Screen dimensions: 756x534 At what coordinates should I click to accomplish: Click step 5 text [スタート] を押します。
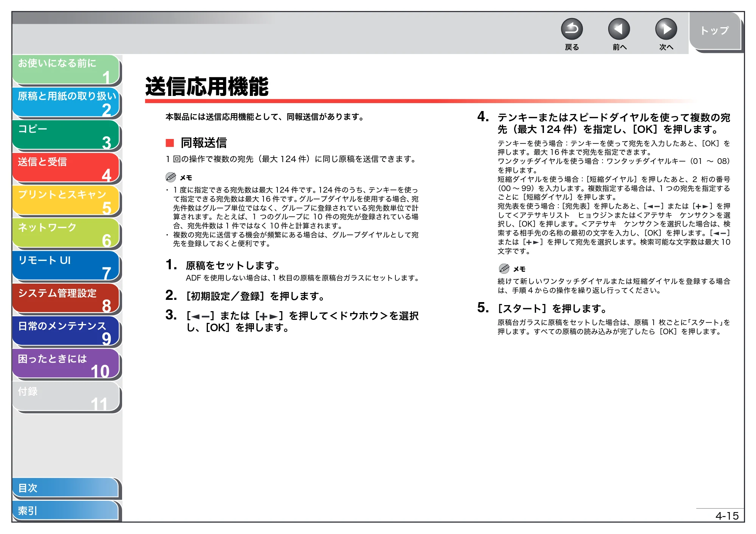tap(552, 309)
